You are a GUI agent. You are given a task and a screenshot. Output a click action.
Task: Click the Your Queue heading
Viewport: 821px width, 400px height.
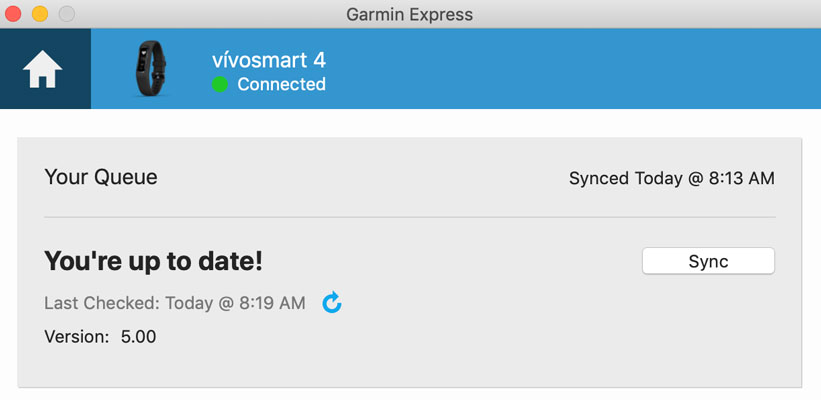tap(101, 178)
